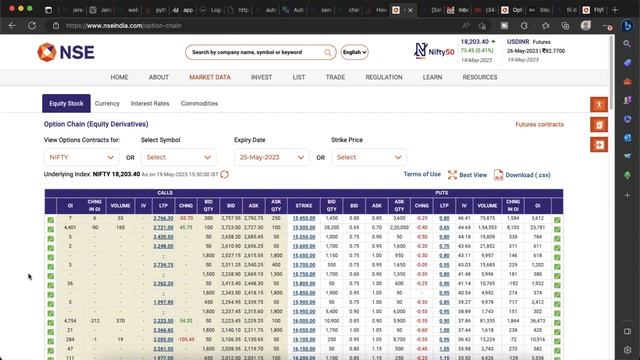Click the Best View expand icon
Viewport: 640px width, 360px height.
[452, 175]
